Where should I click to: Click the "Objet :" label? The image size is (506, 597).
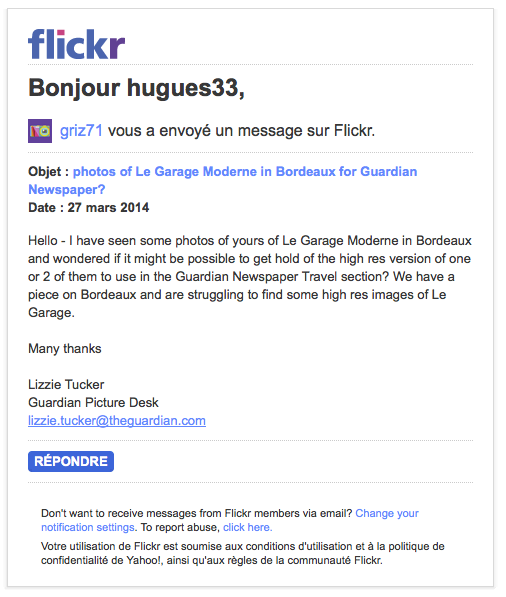(48, 172)
